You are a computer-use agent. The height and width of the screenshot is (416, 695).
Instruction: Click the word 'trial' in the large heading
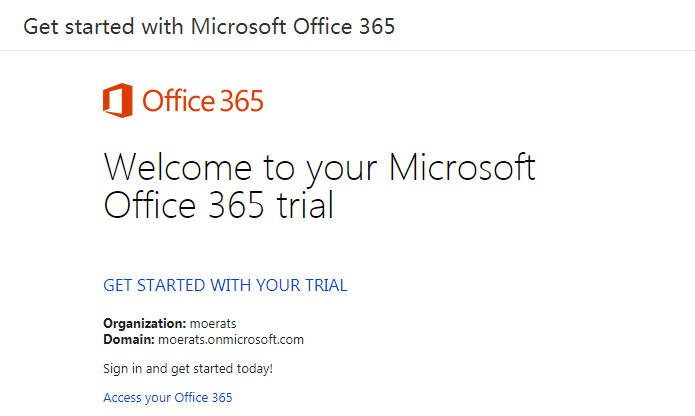click(305, 205)
